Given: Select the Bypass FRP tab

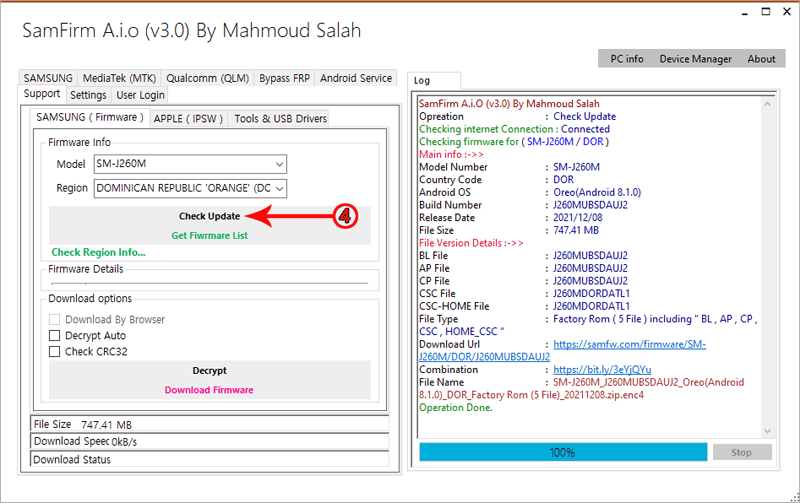Looking at the screenshot, I should tap(284, 78).
